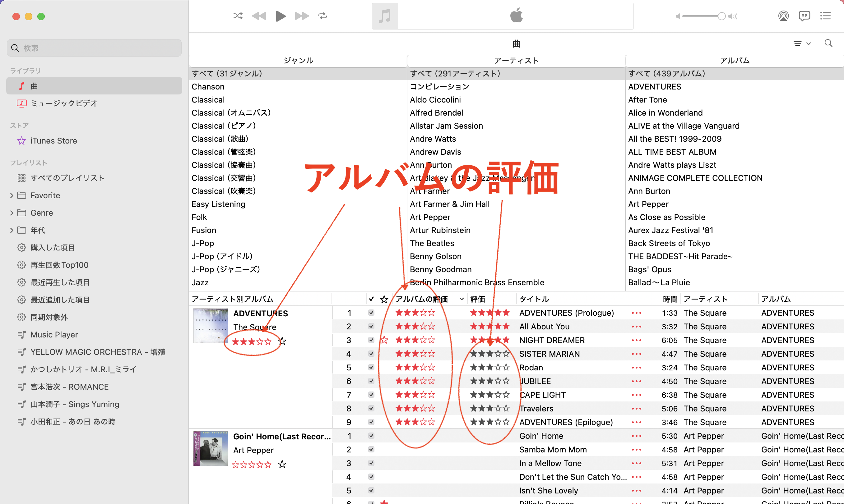Open more options for NIGHT DREAMER

pos(636,340)
